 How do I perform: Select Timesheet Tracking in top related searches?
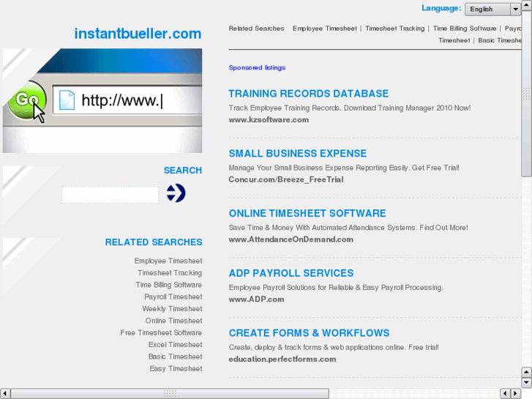tap(395, 29)
